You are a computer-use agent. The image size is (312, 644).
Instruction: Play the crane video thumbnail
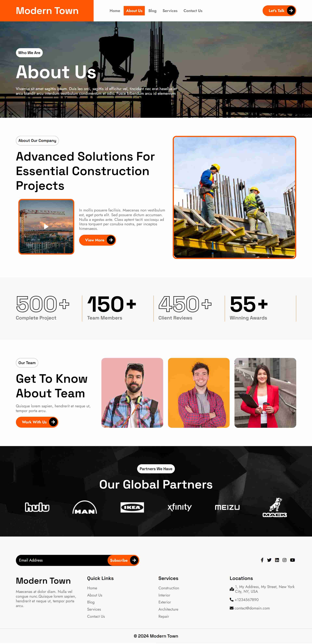tap(46, 226)
